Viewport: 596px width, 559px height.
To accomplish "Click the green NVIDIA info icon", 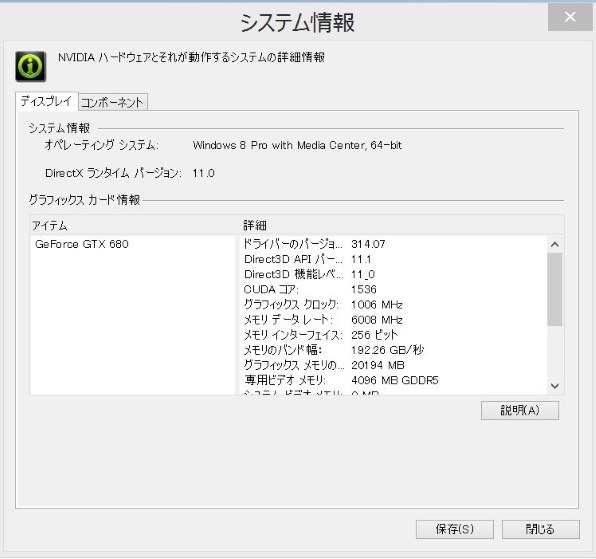I will coord(31,66).
